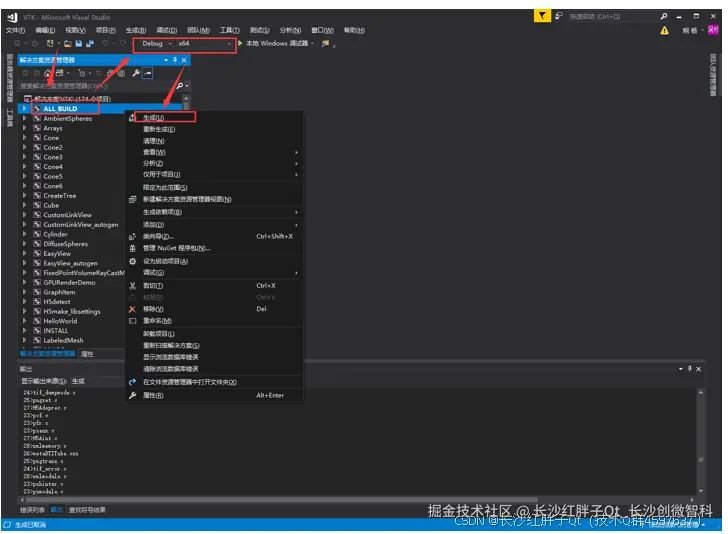This screenshot has width=728, height=534.
Task: Click the rename icon beside 重命名
Action: tap(132, 321)
